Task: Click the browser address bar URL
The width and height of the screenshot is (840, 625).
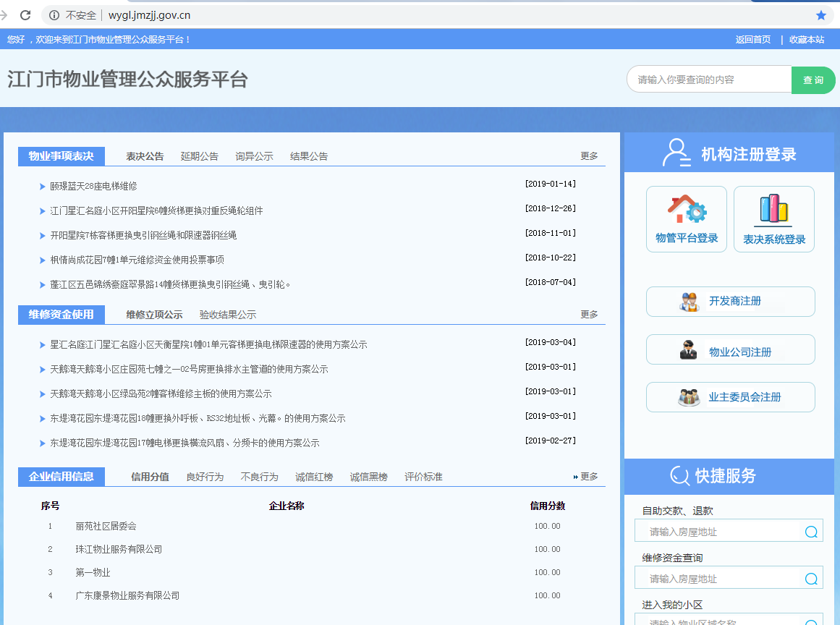Action: (150, 15)
